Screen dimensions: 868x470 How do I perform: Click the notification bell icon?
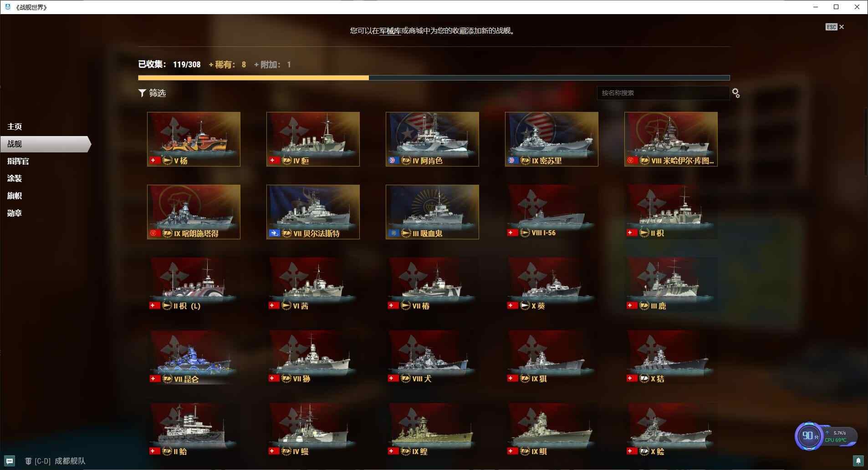[858, 461]
